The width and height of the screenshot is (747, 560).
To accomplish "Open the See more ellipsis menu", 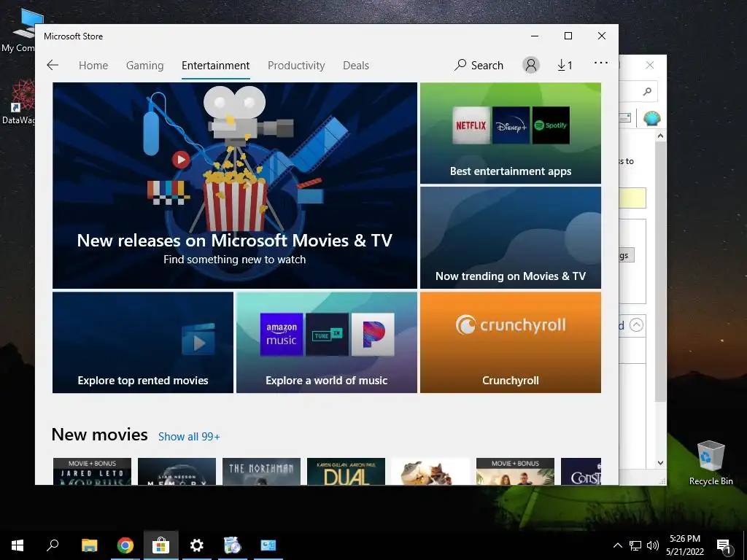I will click(601, 63).
